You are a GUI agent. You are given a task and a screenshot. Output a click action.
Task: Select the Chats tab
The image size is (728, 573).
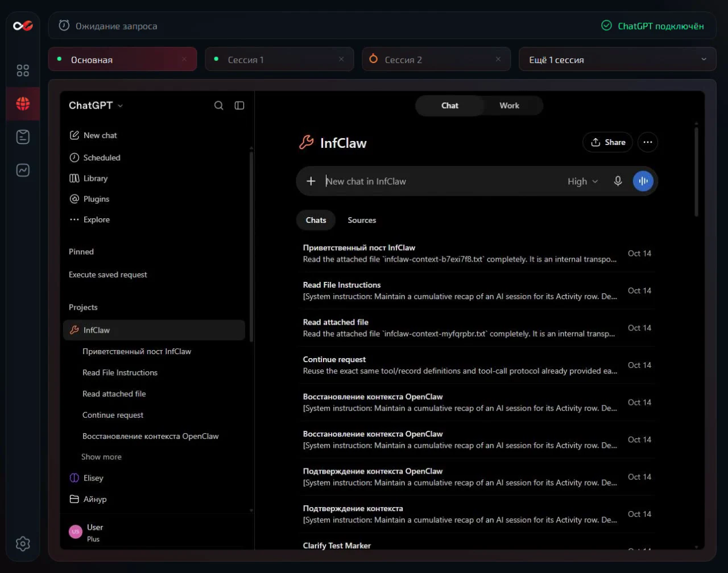tap(316, 220)
